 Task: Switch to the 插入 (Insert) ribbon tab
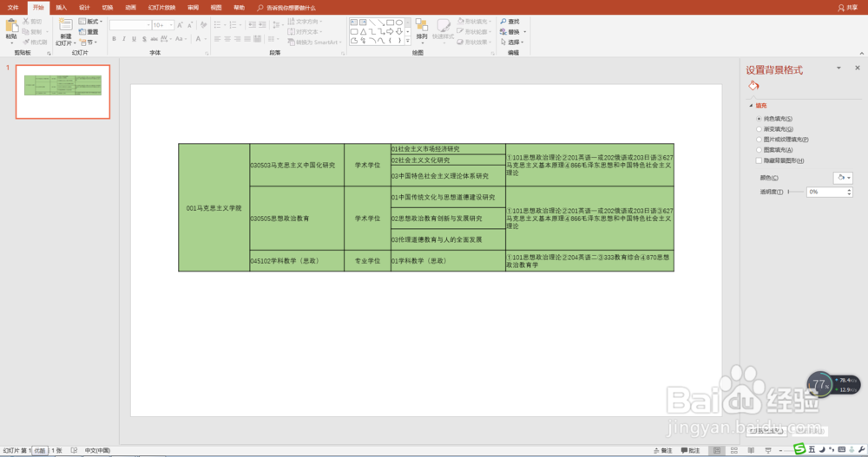[x=61, y=8]
